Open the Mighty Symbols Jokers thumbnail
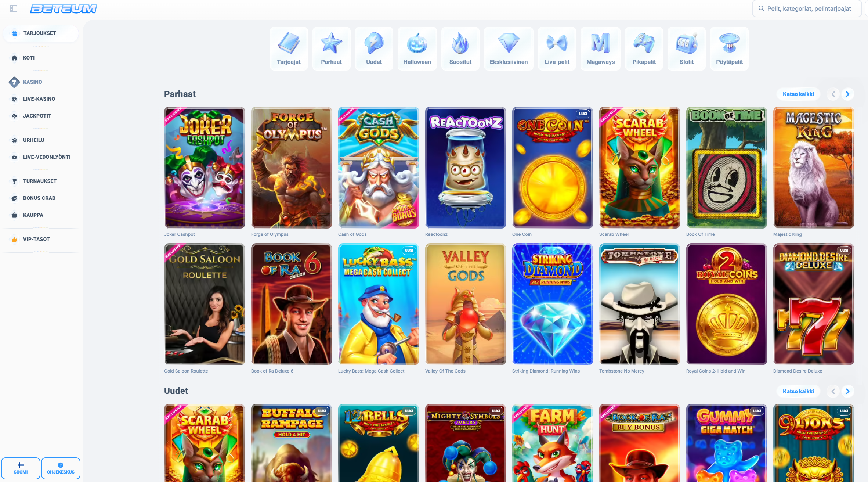Screen dimensions: 868x482 coord(465,443)
